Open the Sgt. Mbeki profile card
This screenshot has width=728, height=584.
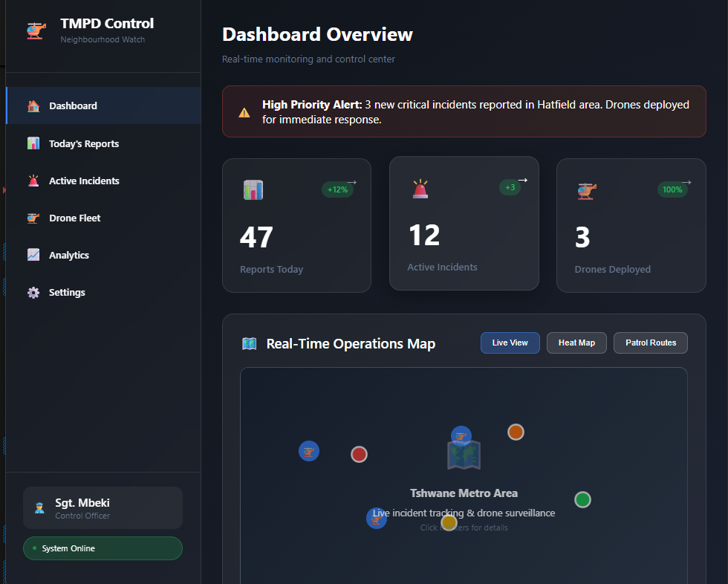[103, 507]
